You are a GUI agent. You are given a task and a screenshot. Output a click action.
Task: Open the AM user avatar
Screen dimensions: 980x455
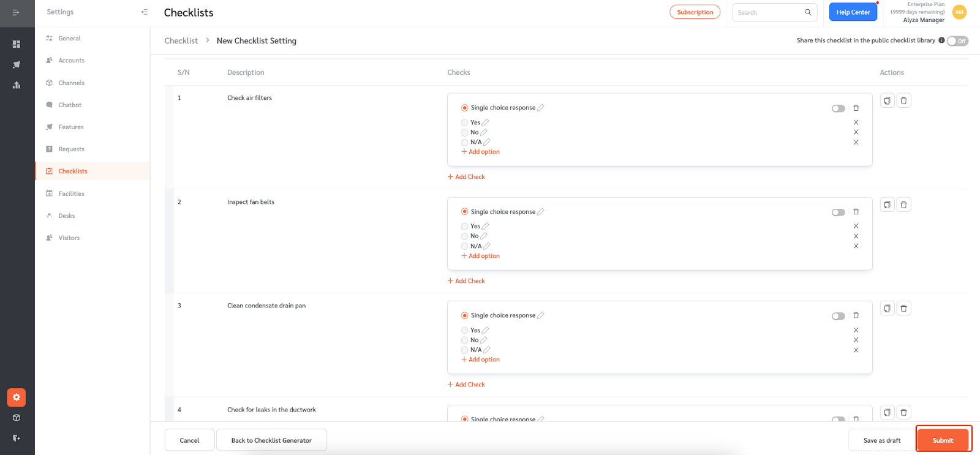959,12
